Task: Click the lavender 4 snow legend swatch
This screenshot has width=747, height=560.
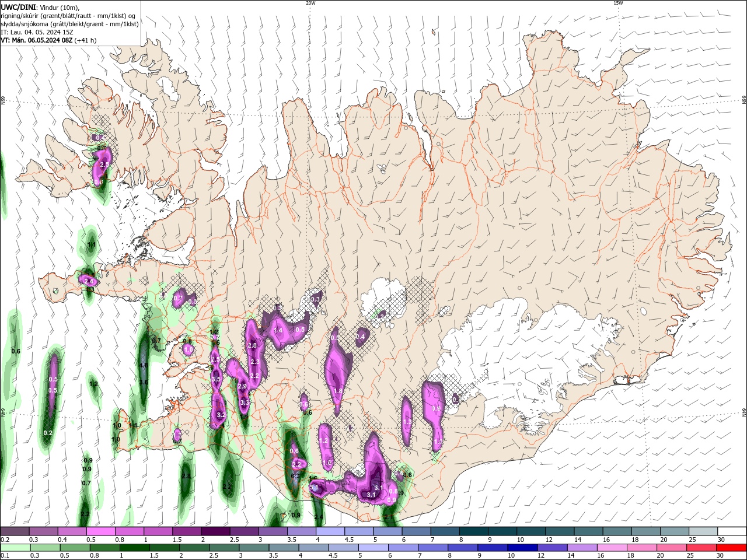Action: click(330, 531)
